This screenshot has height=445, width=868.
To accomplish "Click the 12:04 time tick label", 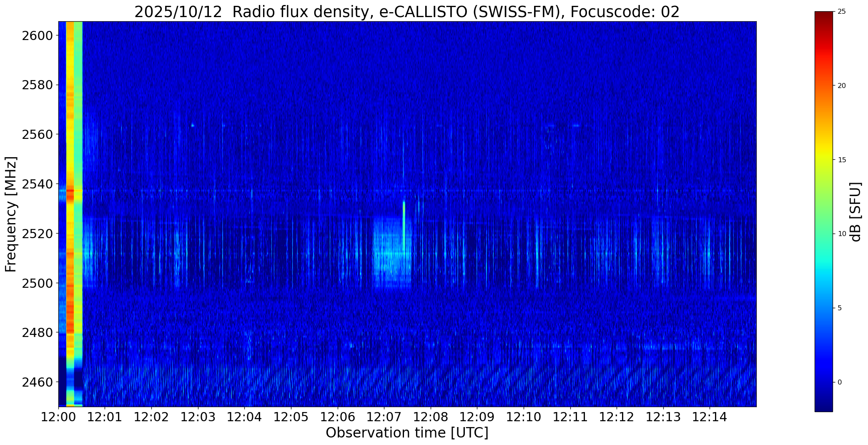I will [x=244, y=417].
